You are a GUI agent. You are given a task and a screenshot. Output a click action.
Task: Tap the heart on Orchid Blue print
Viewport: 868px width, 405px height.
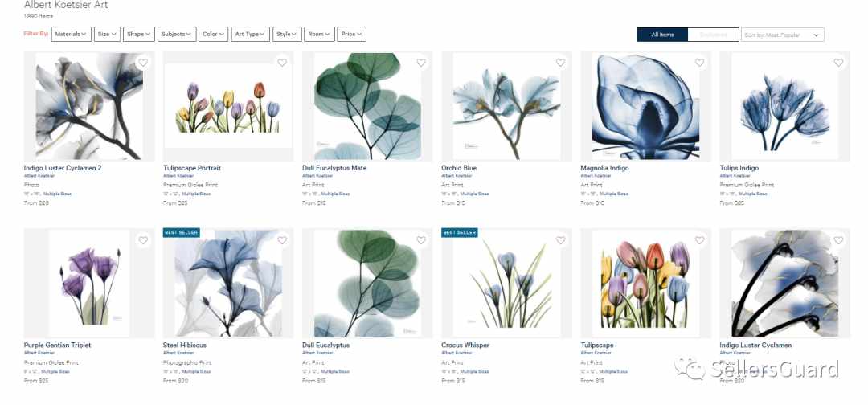tap(561, 63)
